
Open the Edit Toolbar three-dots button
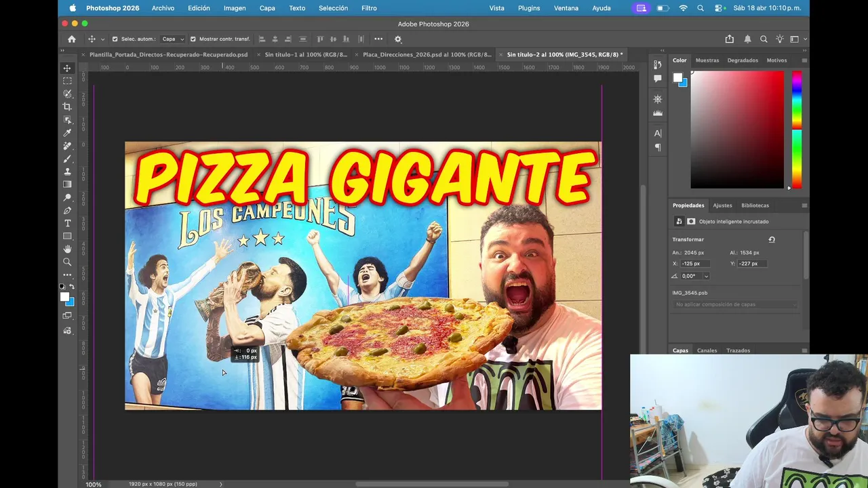pos(67,275)
